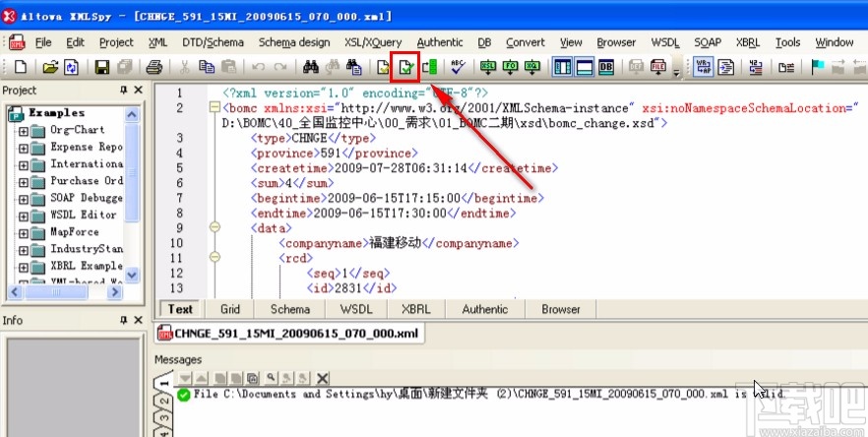868x437 pixels.
Task: Click the DB database query icon
Action: pyautogui.click(x=606, y=67)
